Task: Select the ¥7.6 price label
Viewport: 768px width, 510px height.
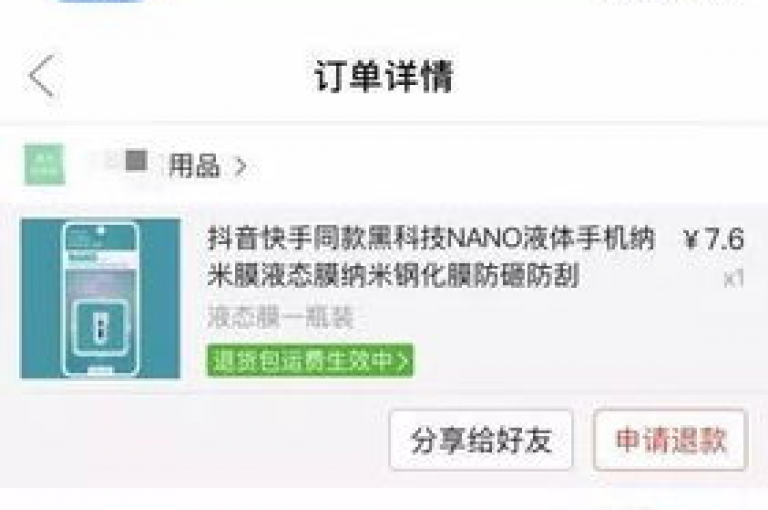Action: tap(713, 239)
